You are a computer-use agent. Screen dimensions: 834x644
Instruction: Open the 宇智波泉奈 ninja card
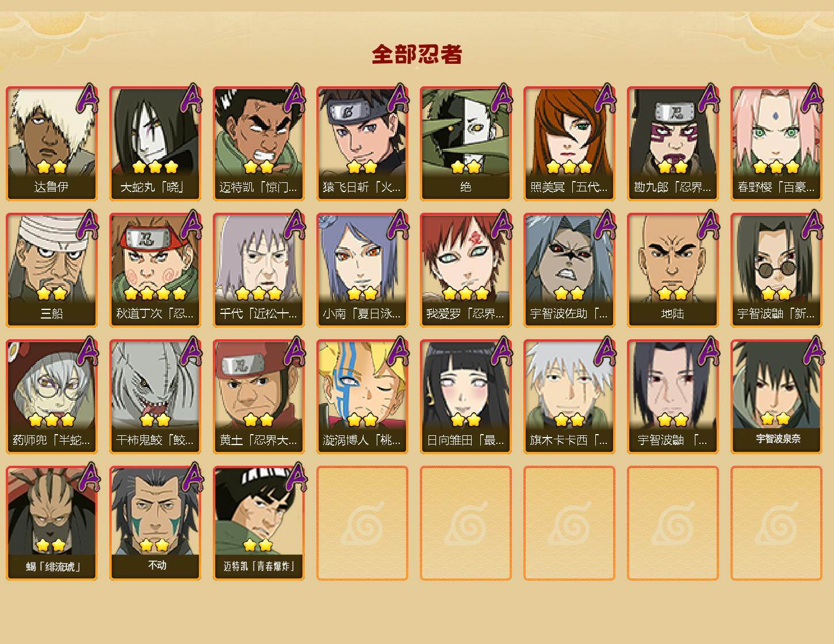(x=776, y=397)
